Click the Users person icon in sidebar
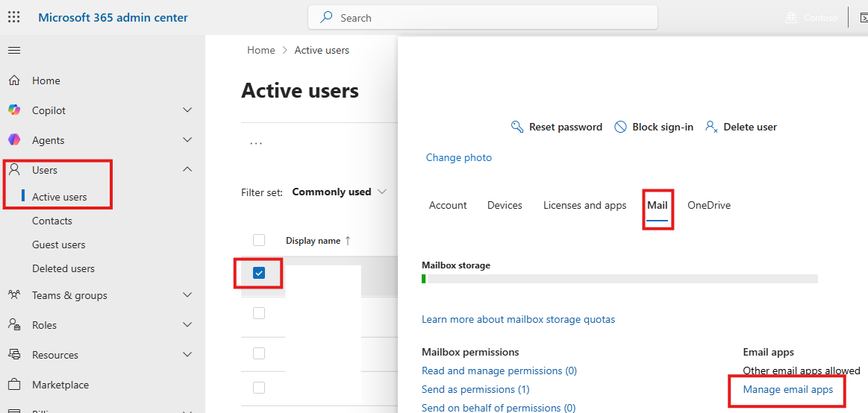 [14, 170]
